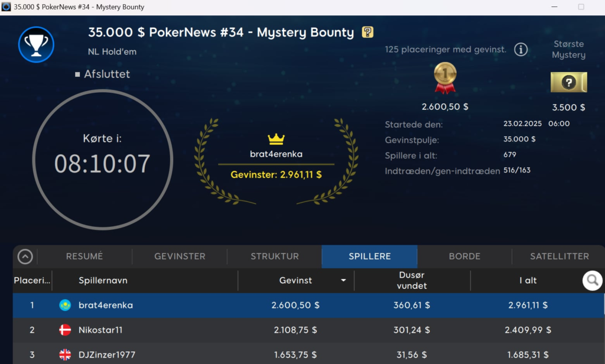Viewport: 605px width, 364px height.
Task: Click the tournament trophy icon
Action: (36, 44)
